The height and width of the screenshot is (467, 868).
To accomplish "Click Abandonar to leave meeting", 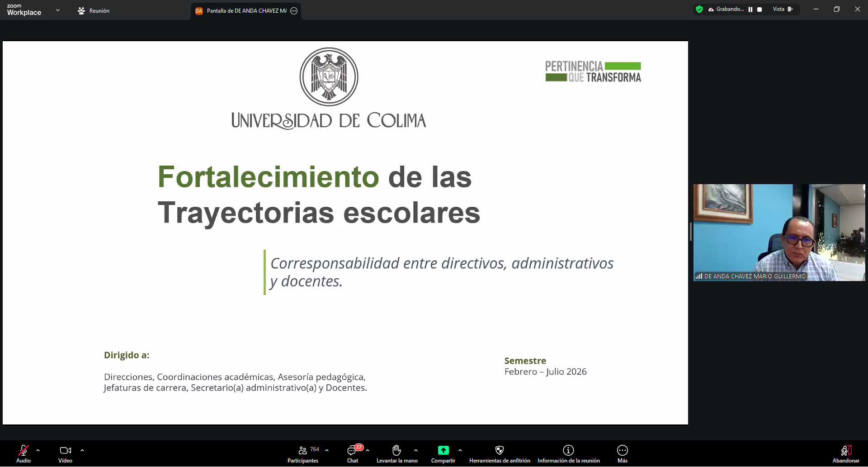I will click(x=846, y=453).
